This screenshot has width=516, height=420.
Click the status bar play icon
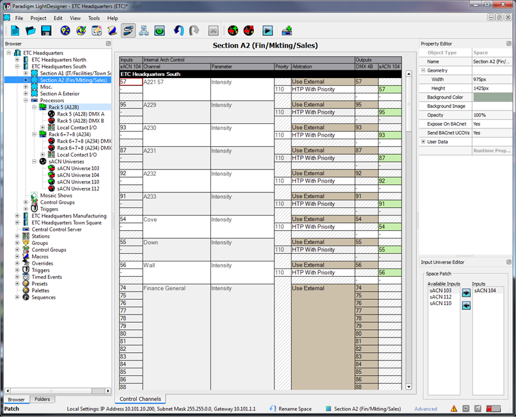(x=465, y=408)
